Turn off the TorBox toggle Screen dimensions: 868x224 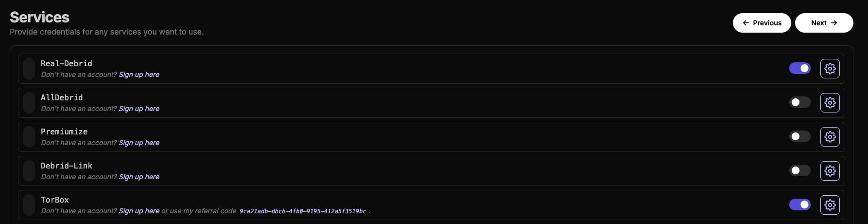coord(799,205)
